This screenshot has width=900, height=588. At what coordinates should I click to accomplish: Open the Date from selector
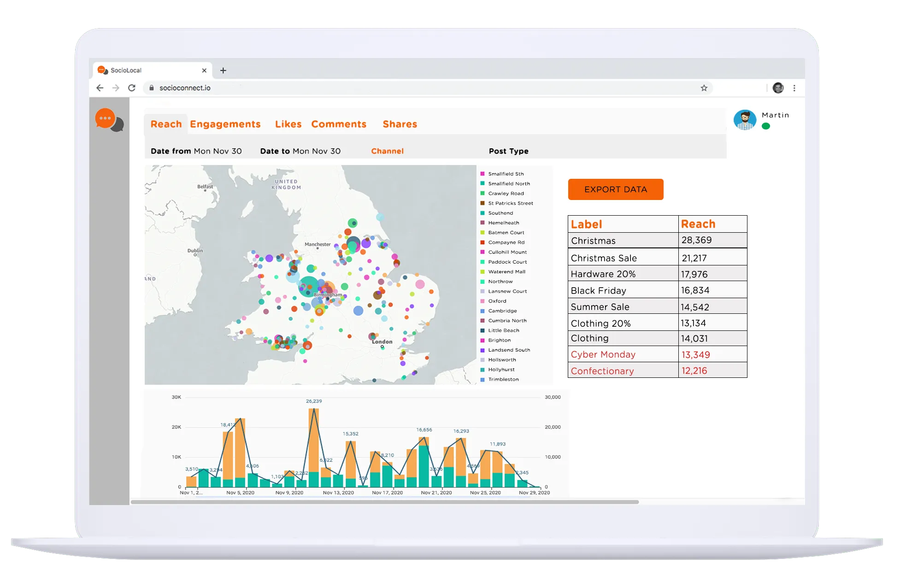[196, 151]
